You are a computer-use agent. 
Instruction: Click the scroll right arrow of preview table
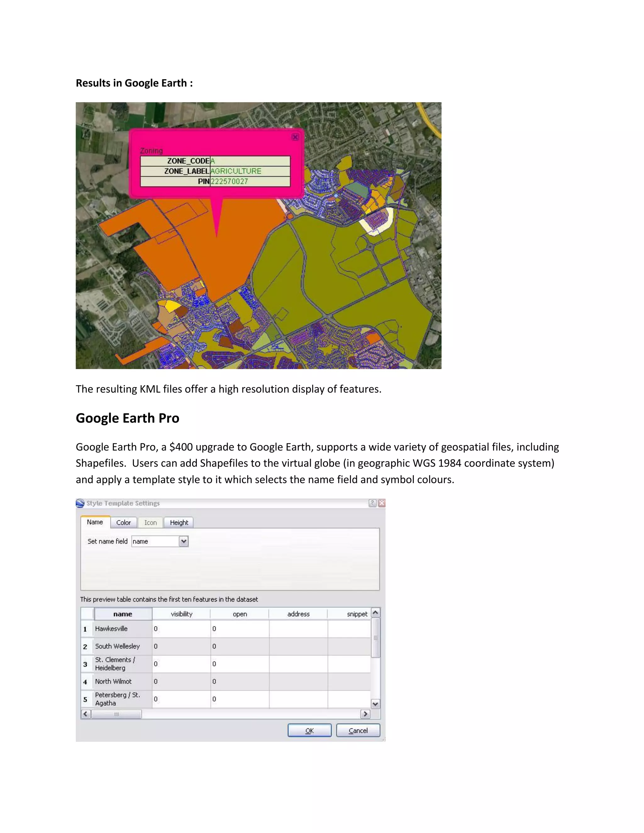[365, 714]
